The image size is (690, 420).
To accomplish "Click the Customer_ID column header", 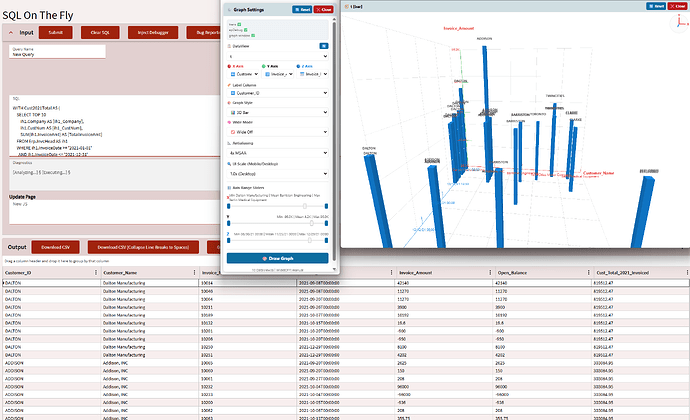I will coord(18,273).
